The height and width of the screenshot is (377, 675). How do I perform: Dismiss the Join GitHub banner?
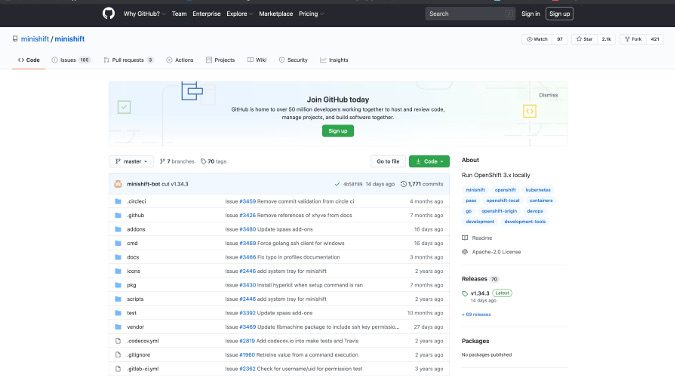pos(548,95)
